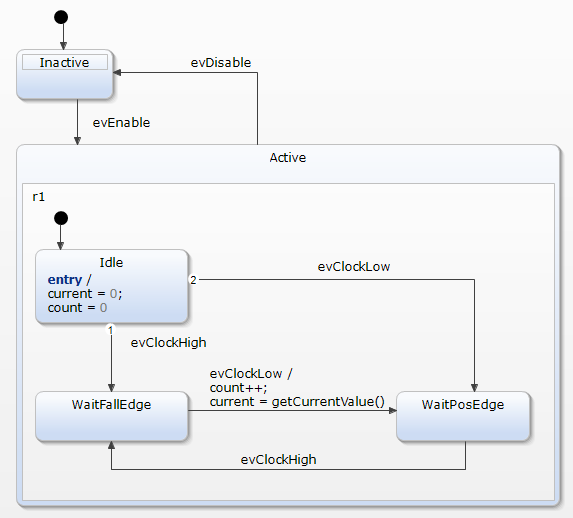The width and height of the screenshot is (573, 518).
Task: Select the evDisable transition label
Action: coord(221,63)
